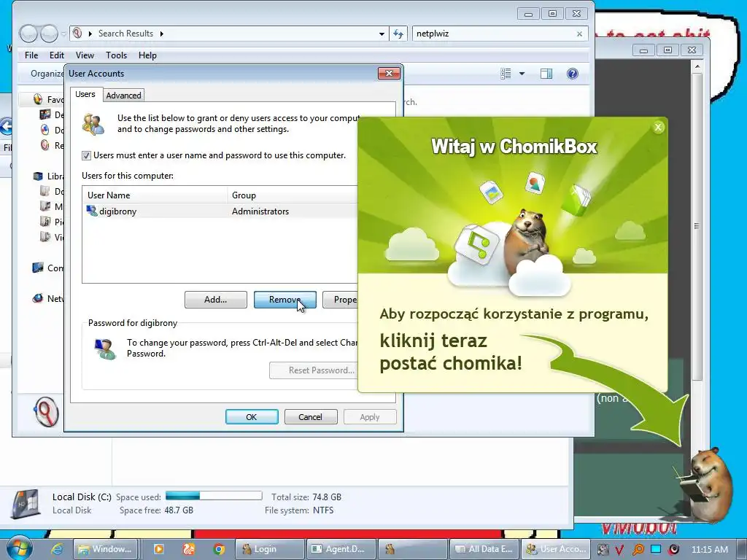Open the recent pages dropdown arrow
The image size is (747, 560).
pyautogui.click(x=63, y=34)
